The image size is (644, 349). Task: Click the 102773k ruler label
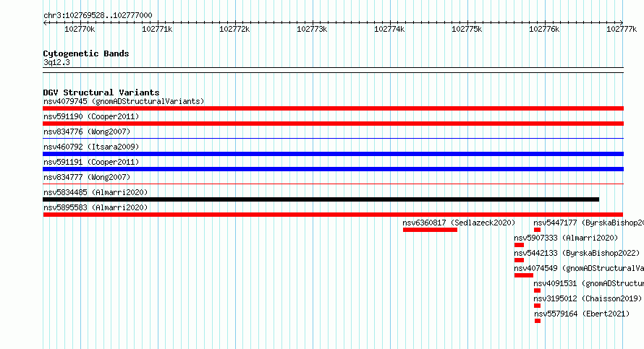(x=312, y=29)
